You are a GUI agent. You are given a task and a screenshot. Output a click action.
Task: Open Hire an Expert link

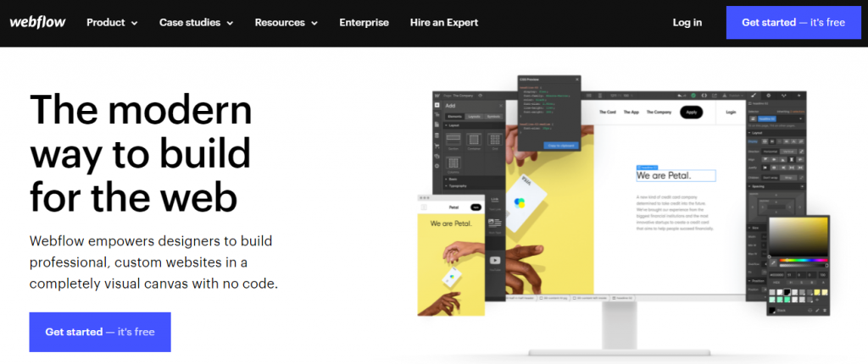coord(444,23)
